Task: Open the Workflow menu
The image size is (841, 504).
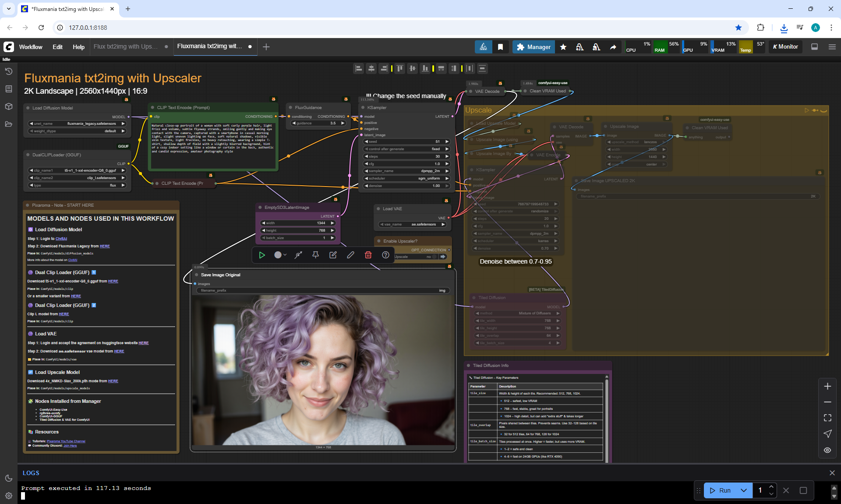Action: coord(31,47)
